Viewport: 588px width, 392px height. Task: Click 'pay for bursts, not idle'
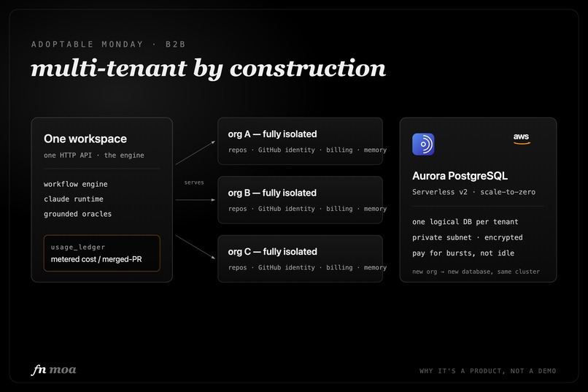pyautogui.click(x=463, y=253)
